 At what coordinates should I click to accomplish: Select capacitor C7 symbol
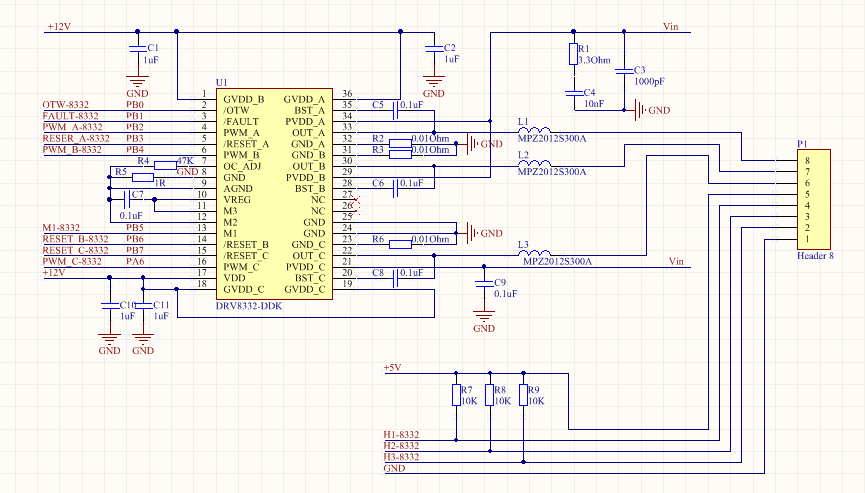[x=126, y=199]
